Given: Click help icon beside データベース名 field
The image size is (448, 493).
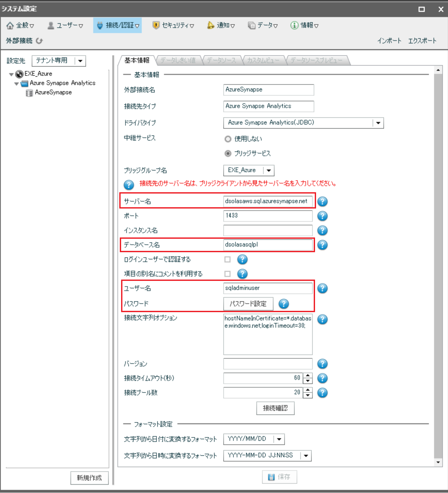Looking at the screenshot, I should coord(322,245).
